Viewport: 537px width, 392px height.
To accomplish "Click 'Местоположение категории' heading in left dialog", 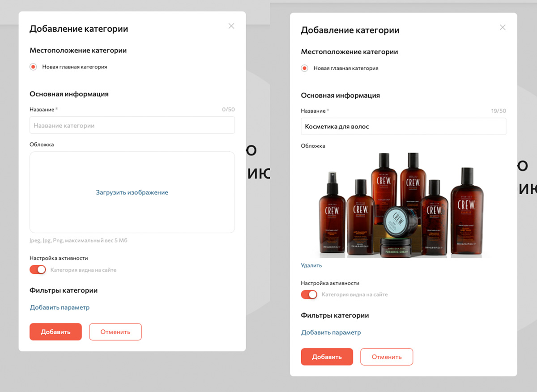I will tap(78, 51).
